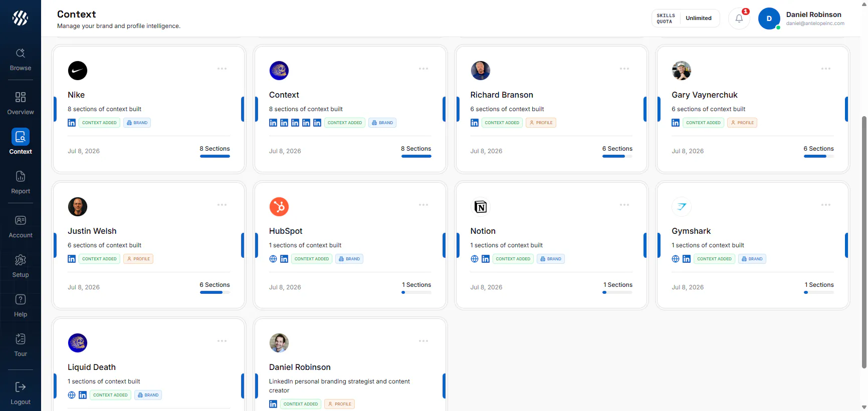Image resolution: width=868 pixels, height=411 pixels.
Task: Click the Logout icon
Action: pyautogui.click(x=21, y=387)
